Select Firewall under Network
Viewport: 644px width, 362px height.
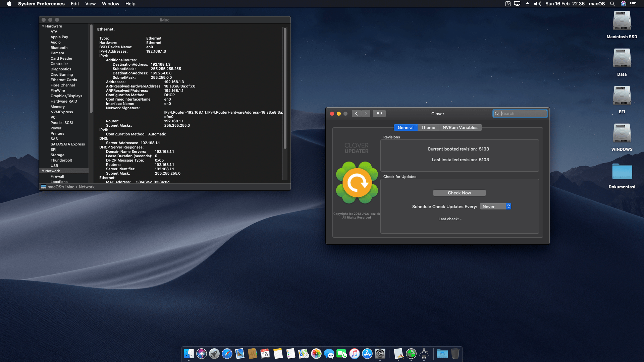[x=57, y=176]
